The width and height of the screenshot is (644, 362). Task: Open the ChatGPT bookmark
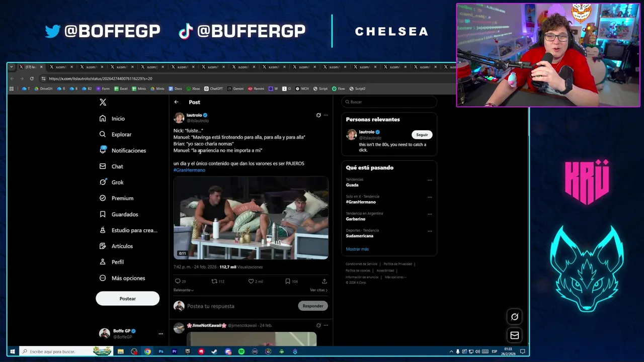pos(214,88)
